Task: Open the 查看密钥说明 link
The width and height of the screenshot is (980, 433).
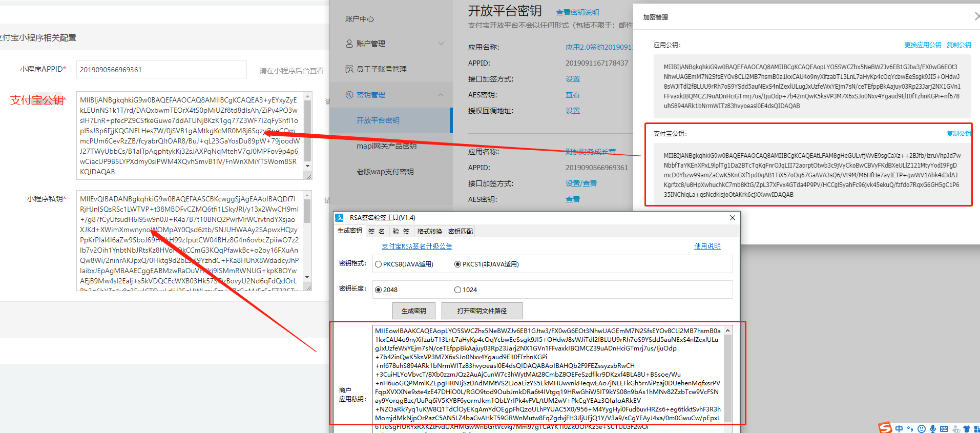Action: (x=577, y=12)
